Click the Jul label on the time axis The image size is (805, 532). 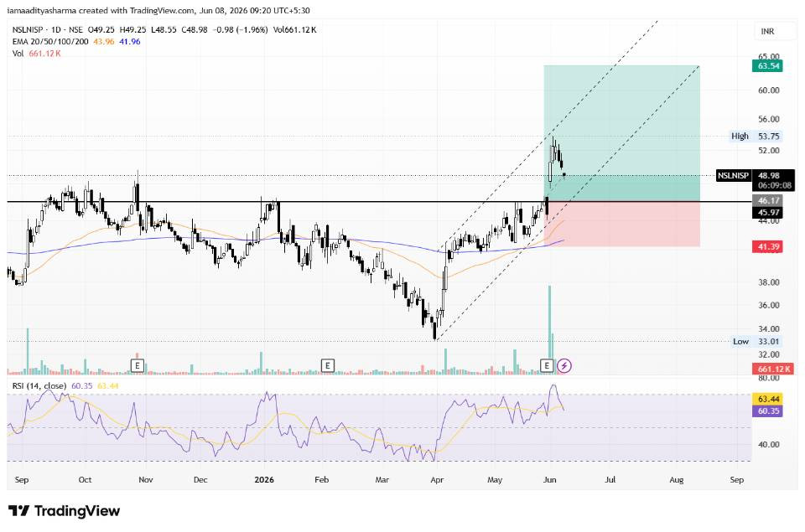610,480
